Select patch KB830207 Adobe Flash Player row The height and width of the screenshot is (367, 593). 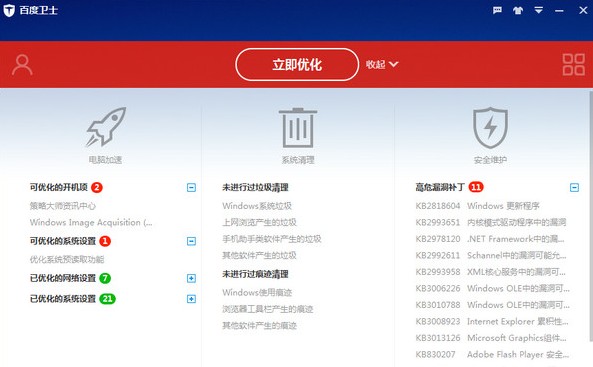[492, 355]
